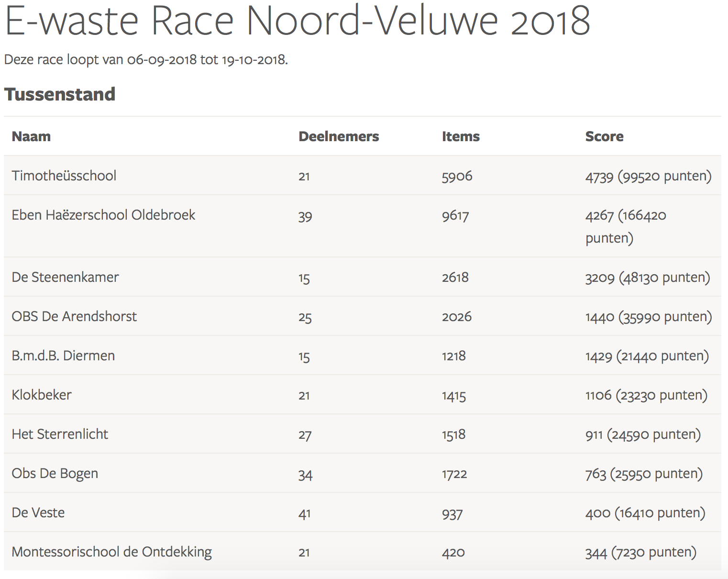Click the Score column header

point(604,136)
